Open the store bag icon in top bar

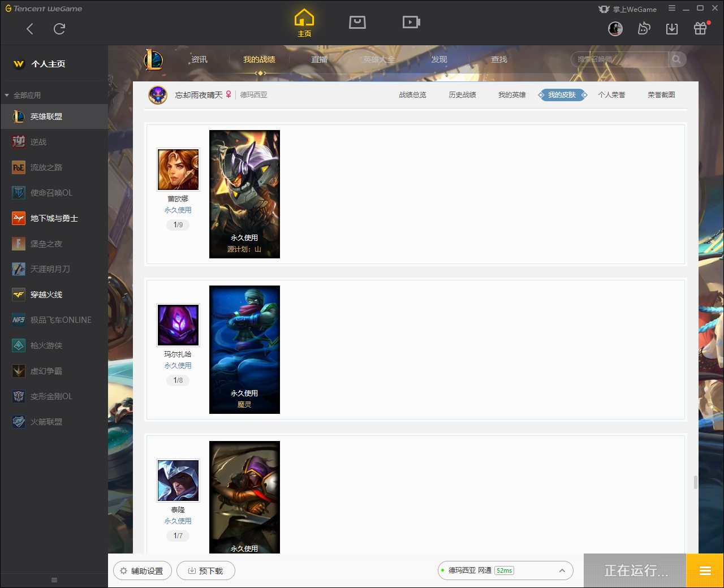click(x=357, y=22)
